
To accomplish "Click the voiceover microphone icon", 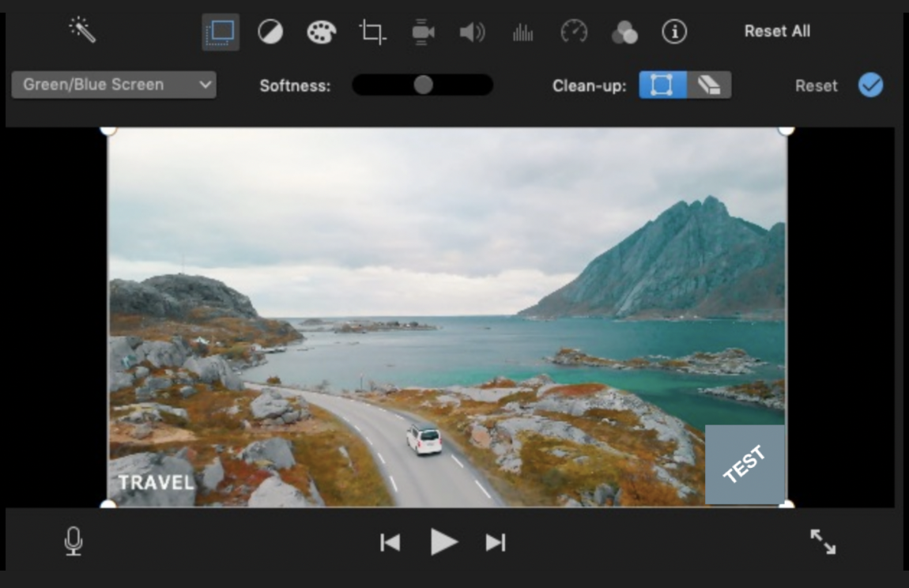I will [74, 541].
